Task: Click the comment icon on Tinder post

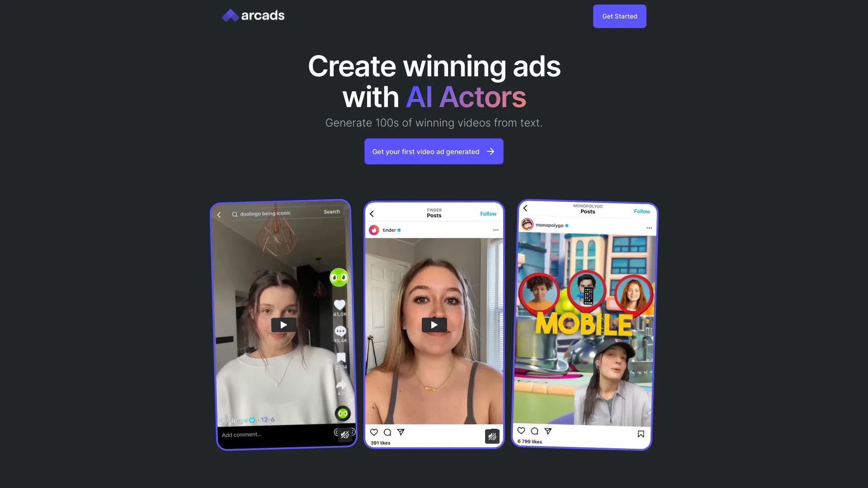Action: point(387,432)
